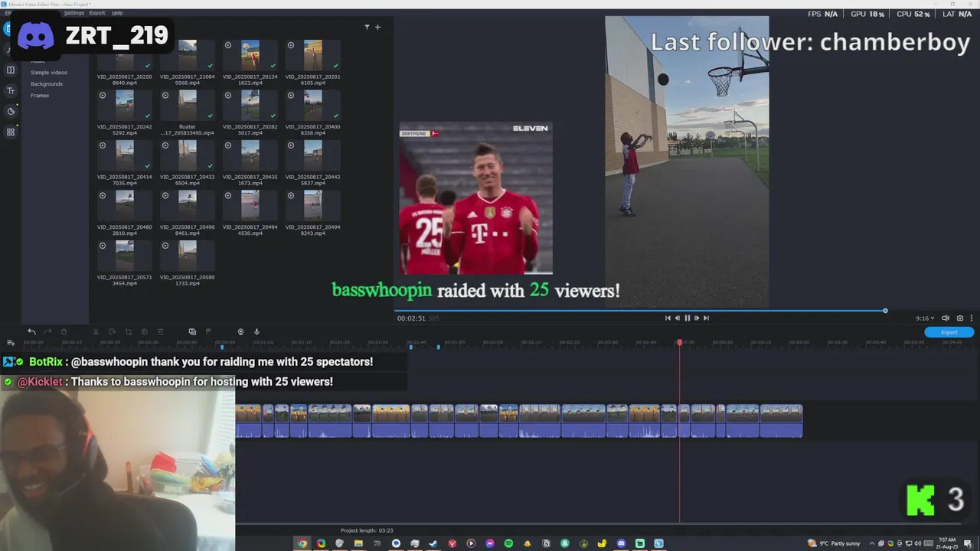Open the Transitions tab in the sidebar
The height and width of the screenshot is (551, 980).
point(11,70)
